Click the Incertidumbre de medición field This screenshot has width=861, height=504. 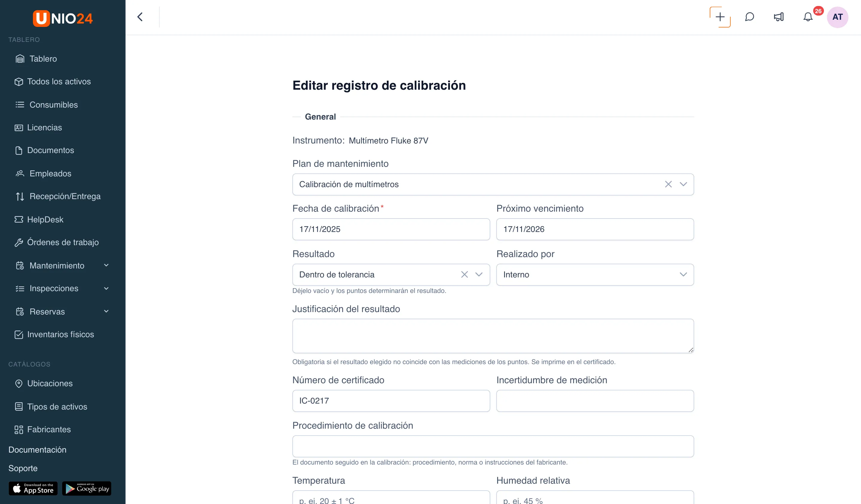595,401
